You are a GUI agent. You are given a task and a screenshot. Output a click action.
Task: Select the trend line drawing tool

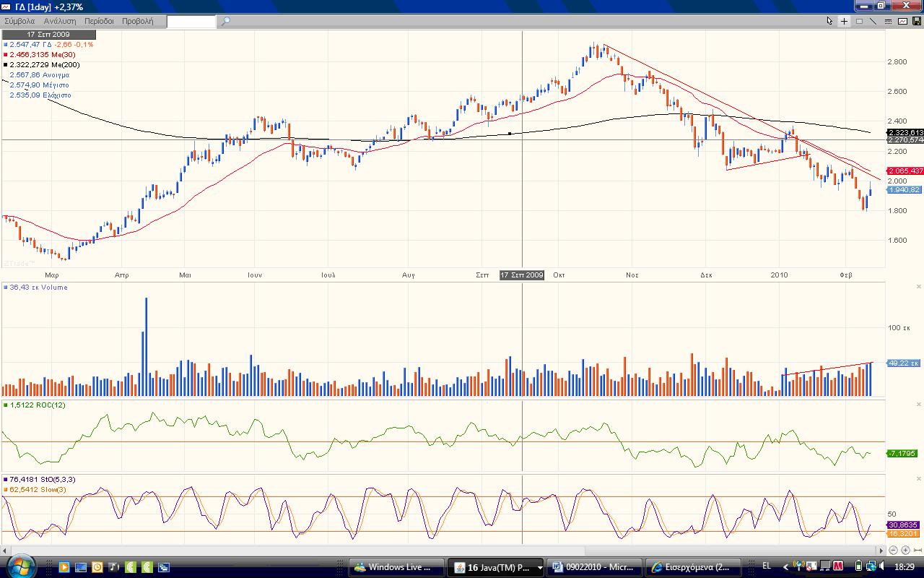pyautogui.click(x=873, y=22)
